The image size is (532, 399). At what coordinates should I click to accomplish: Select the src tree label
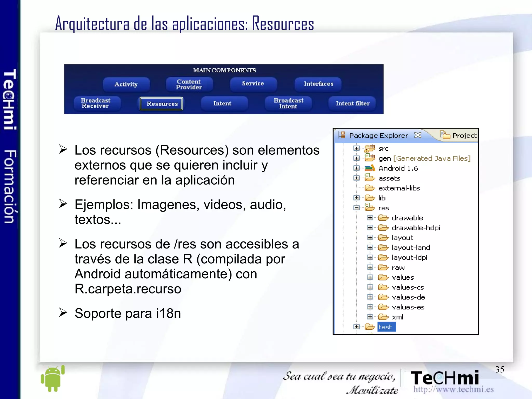[x=383, y=149]
